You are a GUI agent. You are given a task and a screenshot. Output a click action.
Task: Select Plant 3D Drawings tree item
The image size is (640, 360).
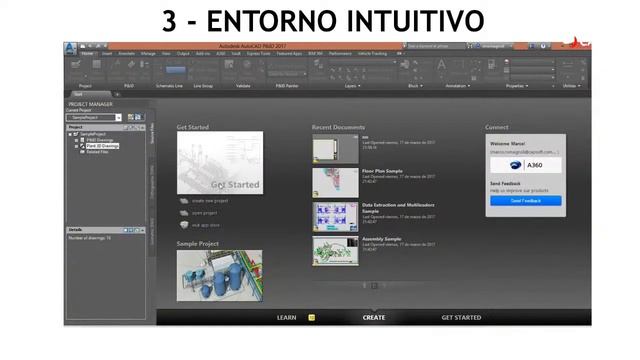tap(102, 146)
